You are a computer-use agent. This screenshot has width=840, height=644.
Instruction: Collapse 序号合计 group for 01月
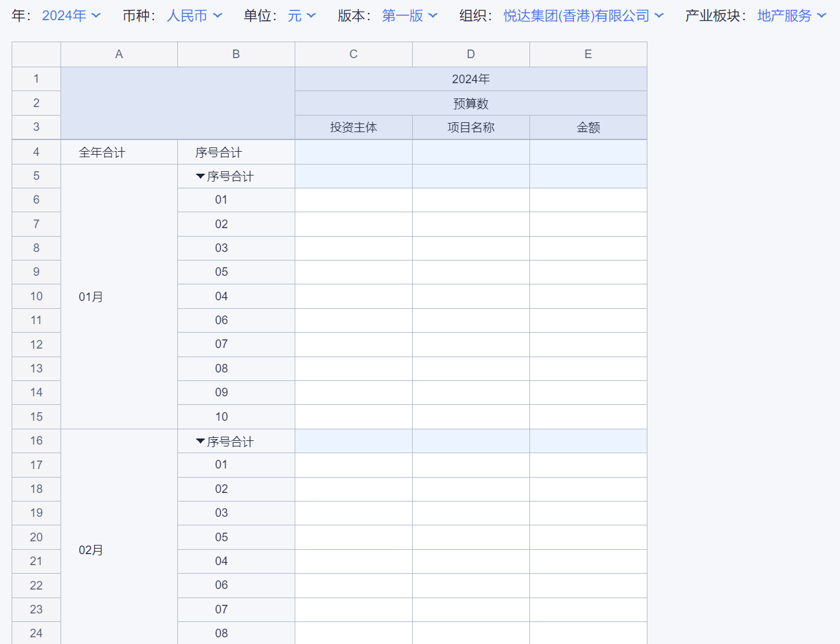click(201, 177)
